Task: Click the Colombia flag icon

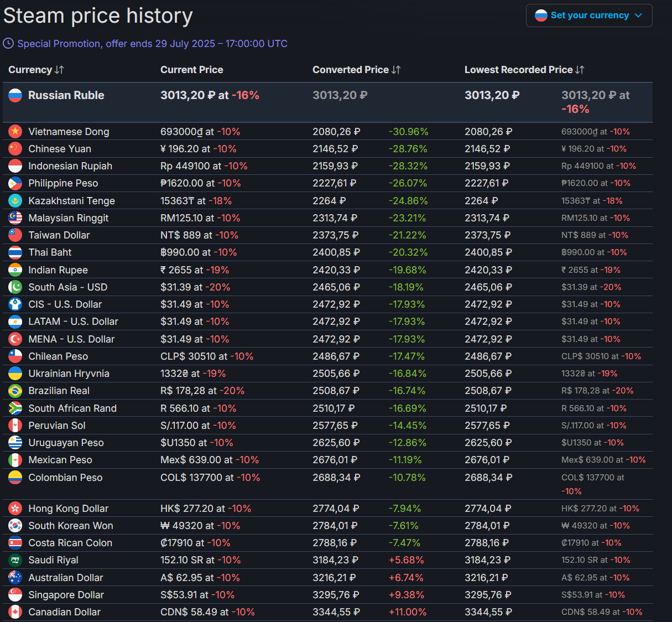Action: (x=15, y=477)
